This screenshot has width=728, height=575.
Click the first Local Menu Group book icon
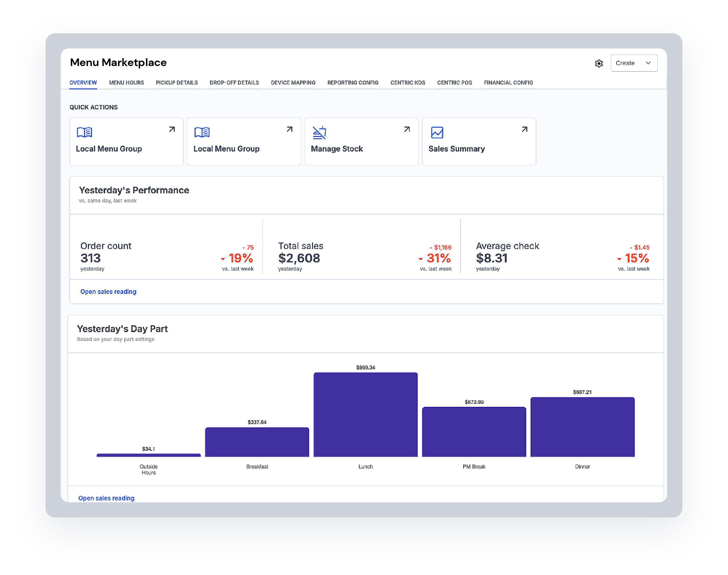tap(84, 133)
